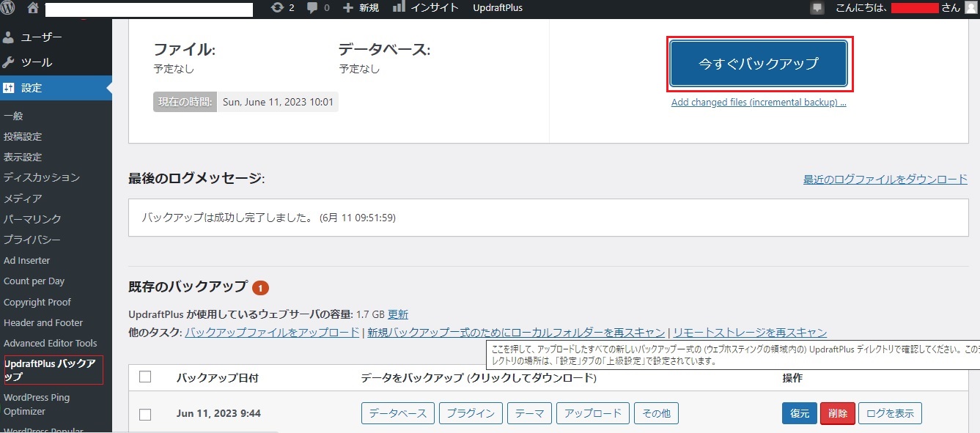Image resolution: width=980 pixels, height=433 pixels.
Task: Click the 復元 restore button
Action: [800, 413]
